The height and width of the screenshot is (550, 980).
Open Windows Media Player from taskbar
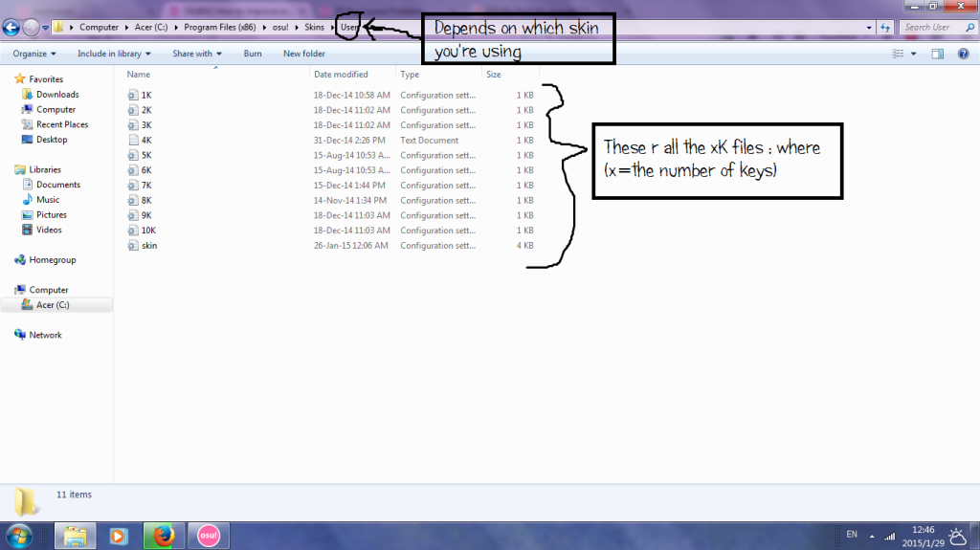118,537
